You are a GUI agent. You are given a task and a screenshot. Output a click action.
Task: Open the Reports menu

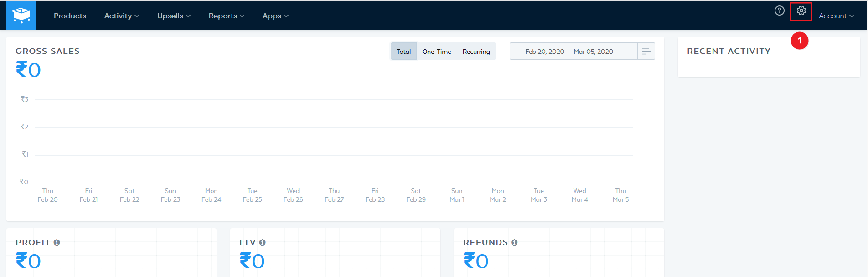226,16
